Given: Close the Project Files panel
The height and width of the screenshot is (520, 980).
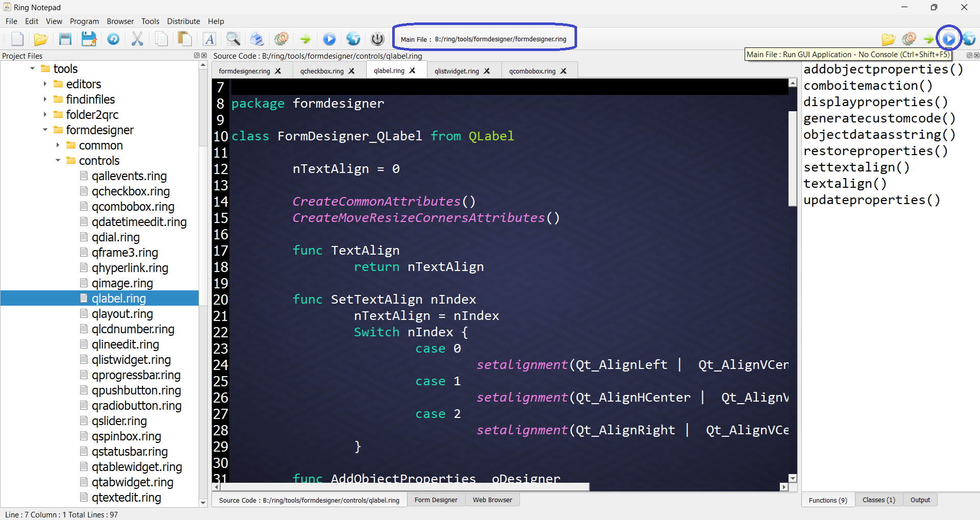Looking at the screenshot, I should 204,56.
